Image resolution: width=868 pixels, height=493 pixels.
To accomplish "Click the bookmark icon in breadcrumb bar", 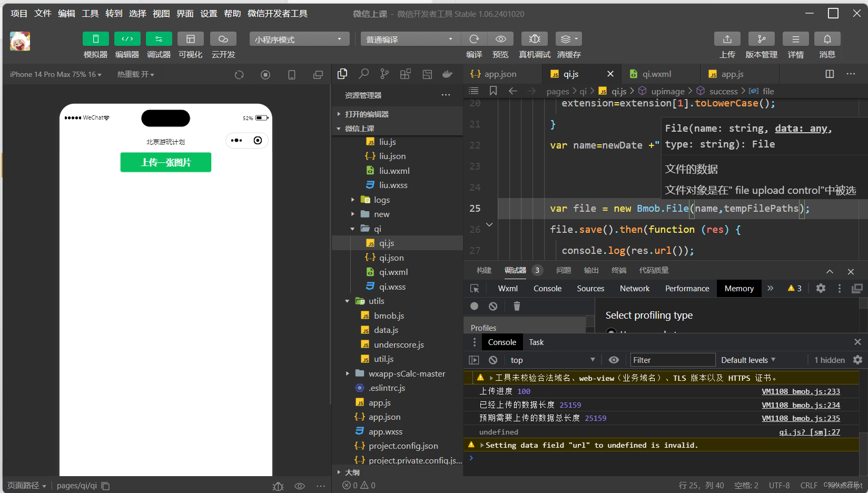I will (x=493, y=91).
